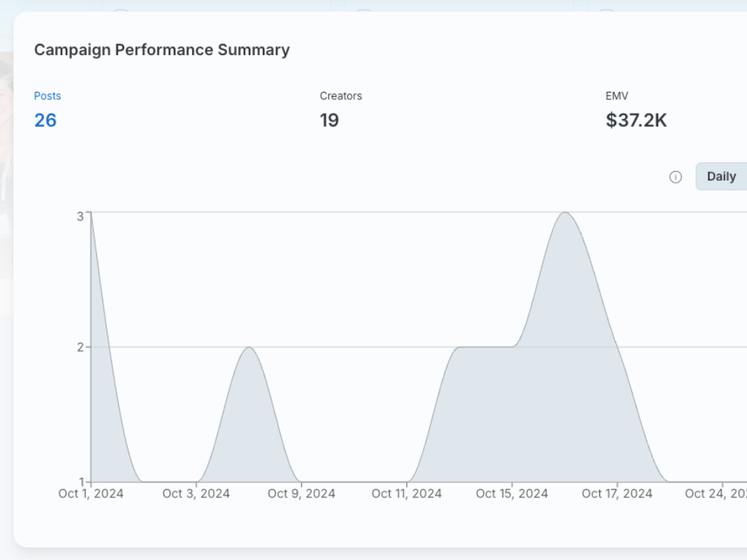Viewport: 747px width, 560px height.
Task: Select the Daily interval button
Action: pos(721,177)
